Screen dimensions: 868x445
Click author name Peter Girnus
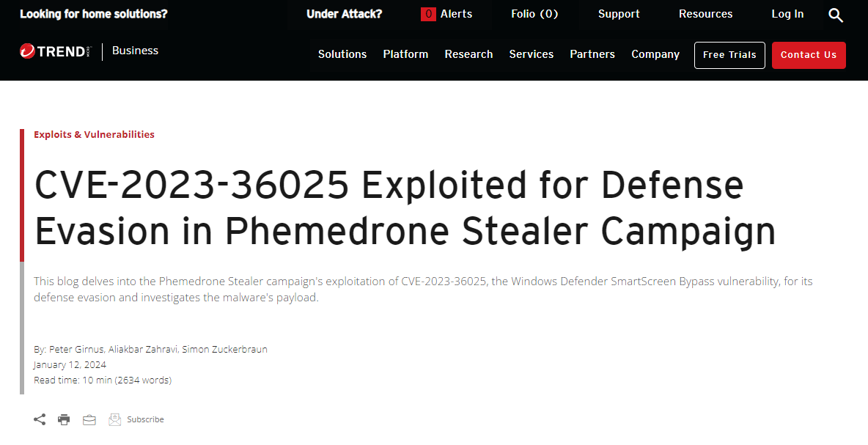coord(76,349)
